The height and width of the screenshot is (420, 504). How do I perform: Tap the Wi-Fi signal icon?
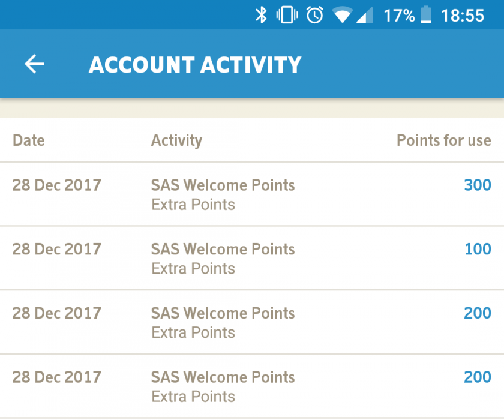point(342,15)
